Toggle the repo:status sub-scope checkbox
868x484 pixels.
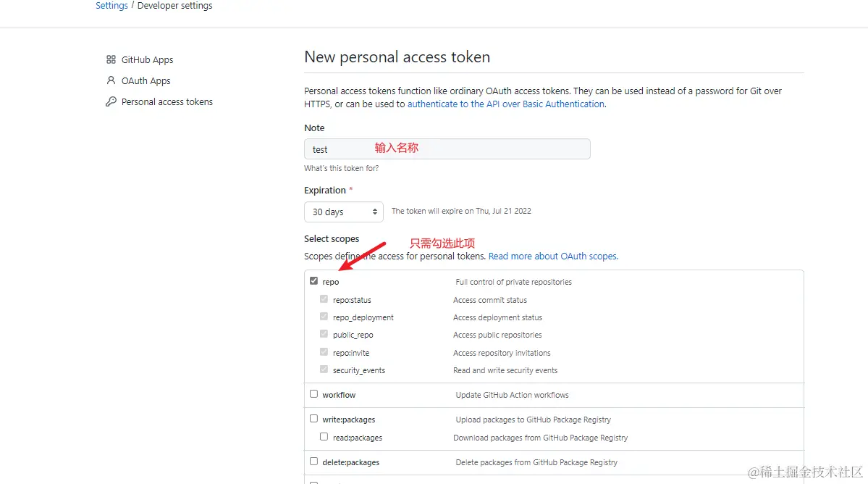point(324,299)
